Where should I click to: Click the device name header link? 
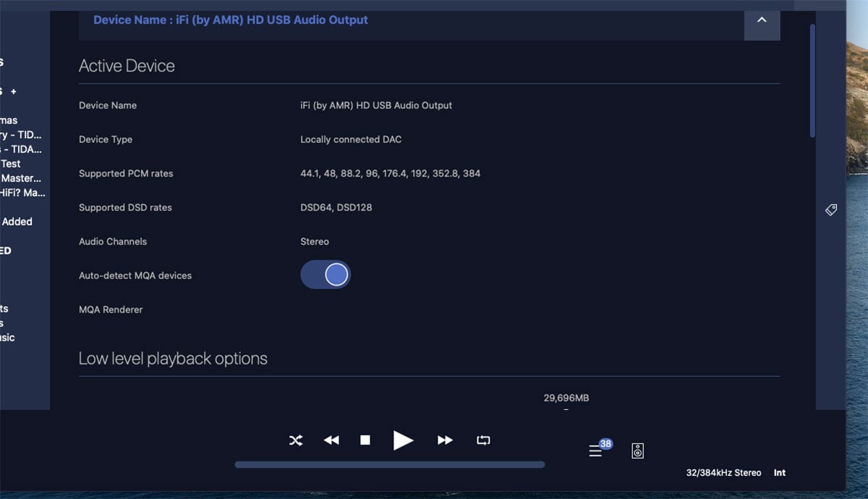pos(231,20)
